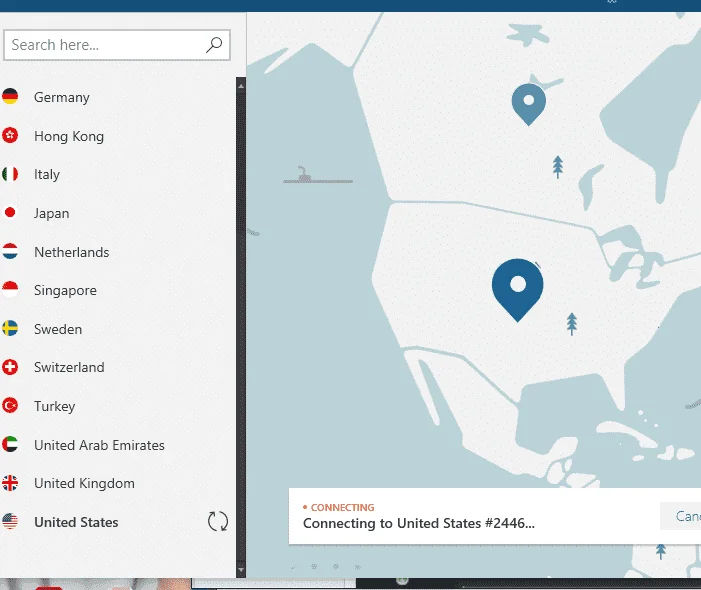Click the Japan flag icon

pyautogui.click(x=10, y=213)
